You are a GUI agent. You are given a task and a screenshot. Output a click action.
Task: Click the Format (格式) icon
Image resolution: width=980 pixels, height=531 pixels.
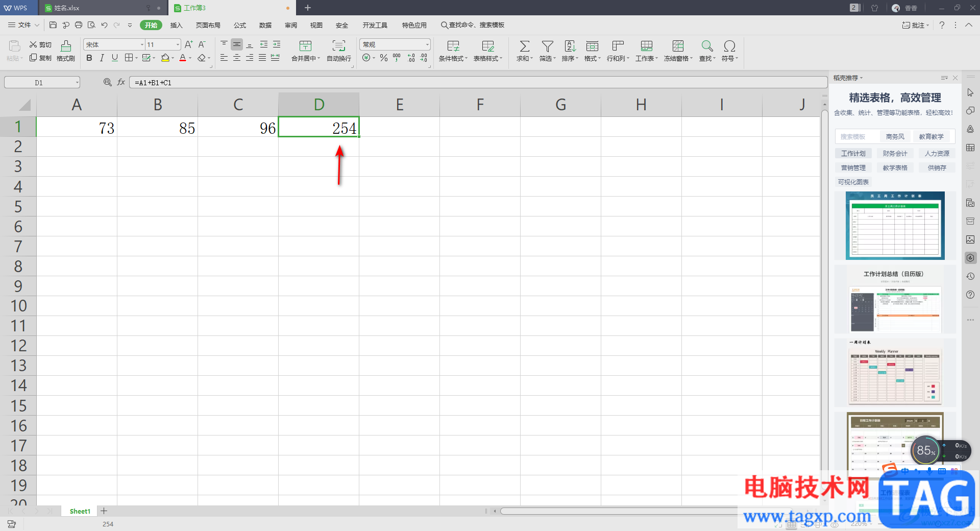click(592, 46)
